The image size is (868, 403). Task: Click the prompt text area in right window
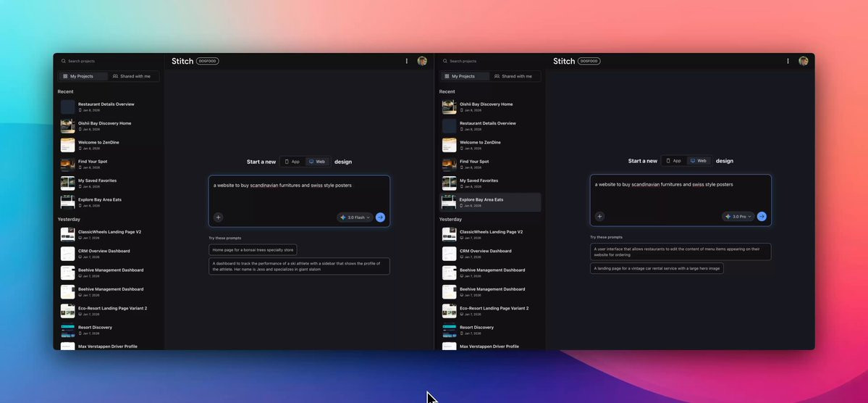coord(681,192)
